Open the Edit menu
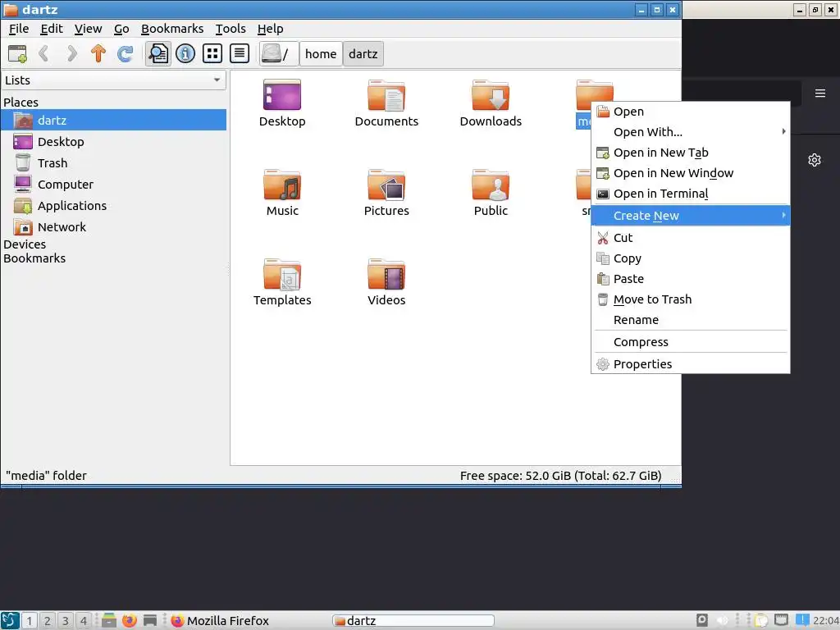 (x=52, y=29)
